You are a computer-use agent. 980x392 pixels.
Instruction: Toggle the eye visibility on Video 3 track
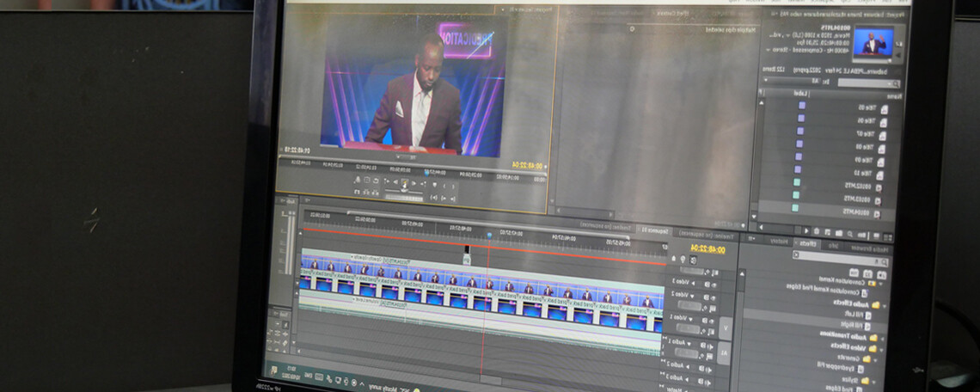click(x=714, y=285)
